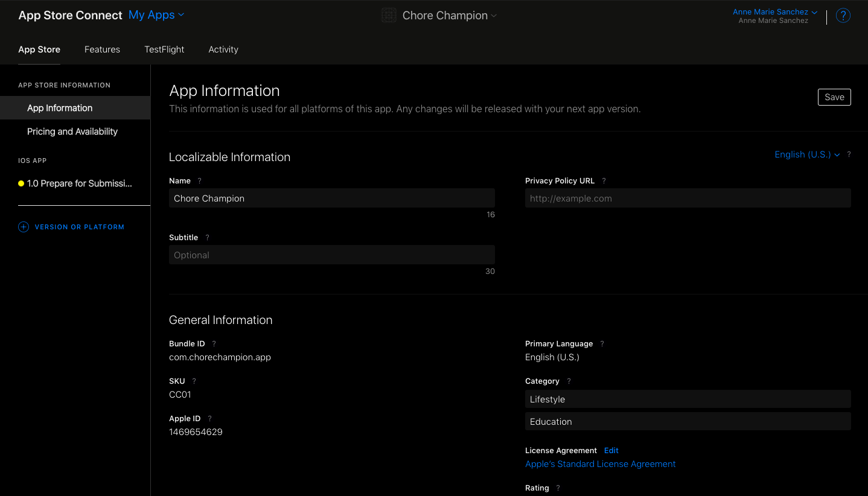Click the question mark next to Subtitle
Screen dimensions: 868x496
click(208, 238)
